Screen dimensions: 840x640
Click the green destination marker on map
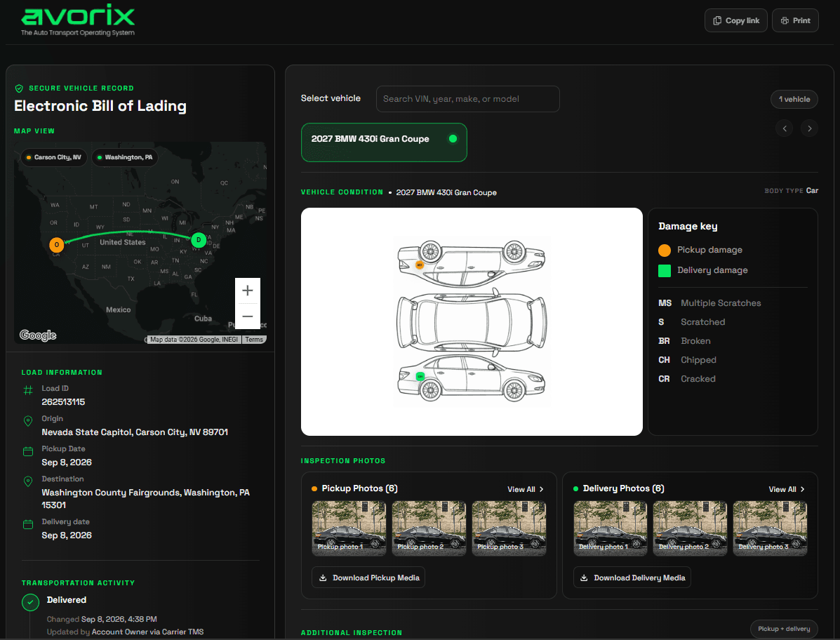pyautogui.click(x=198, y=240)
